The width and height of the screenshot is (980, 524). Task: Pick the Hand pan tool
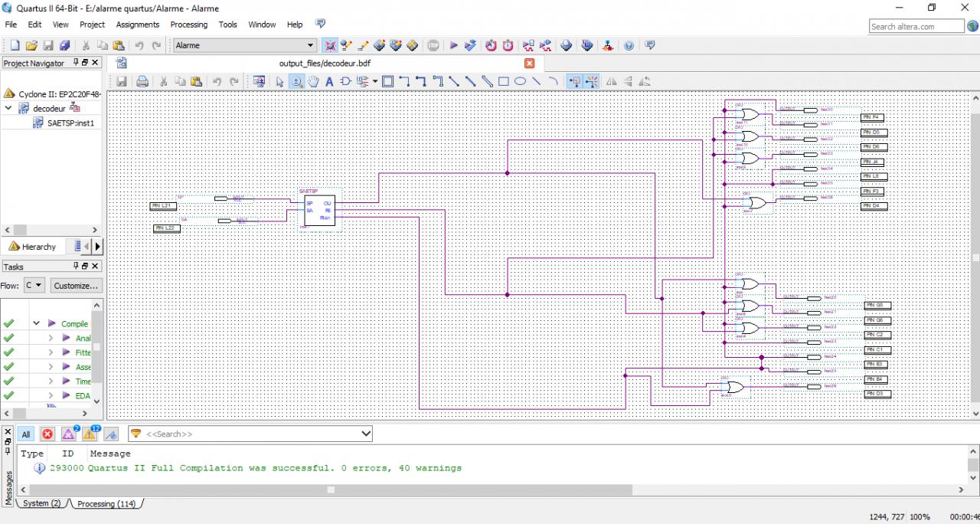point(313,81)
